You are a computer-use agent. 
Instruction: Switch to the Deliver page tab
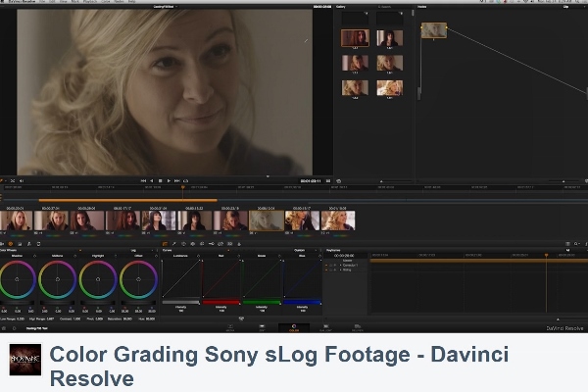coord(358,328)
